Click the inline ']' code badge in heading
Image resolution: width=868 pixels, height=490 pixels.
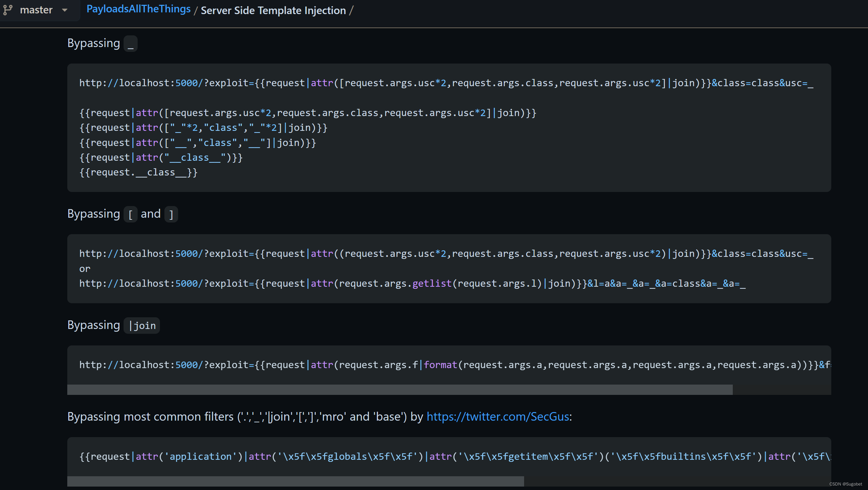pos(171,214)
